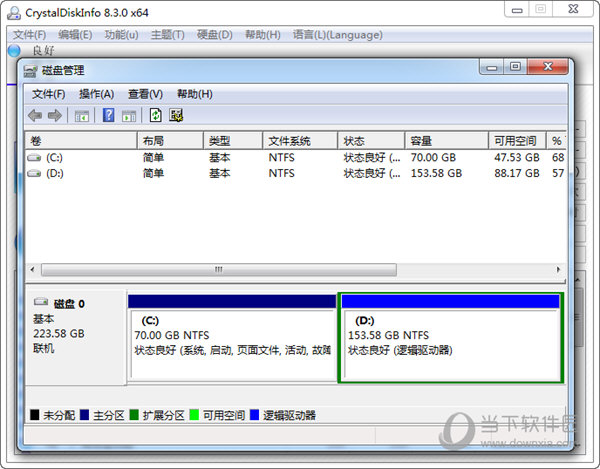Sort by the 布局 column header

170,141
